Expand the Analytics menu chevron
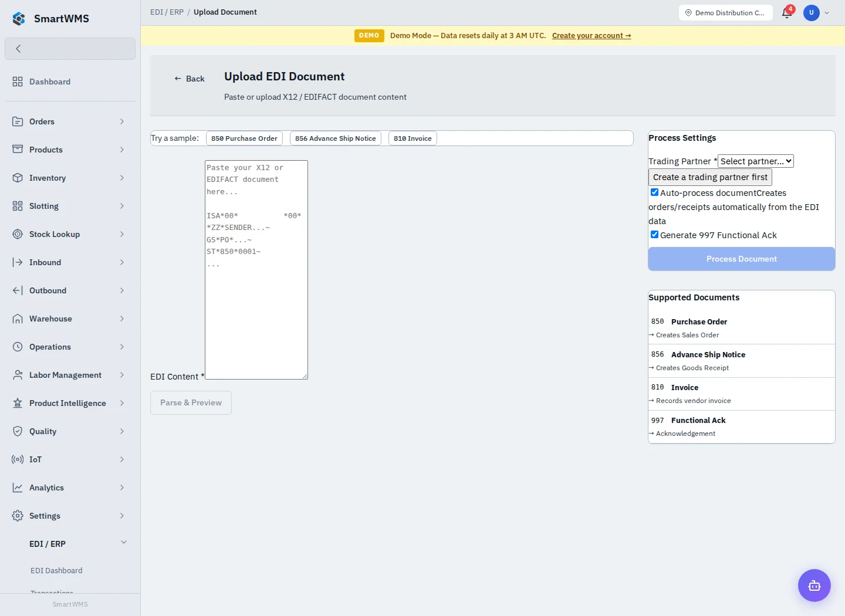845x616 pixels. click(x=122, y=488)
